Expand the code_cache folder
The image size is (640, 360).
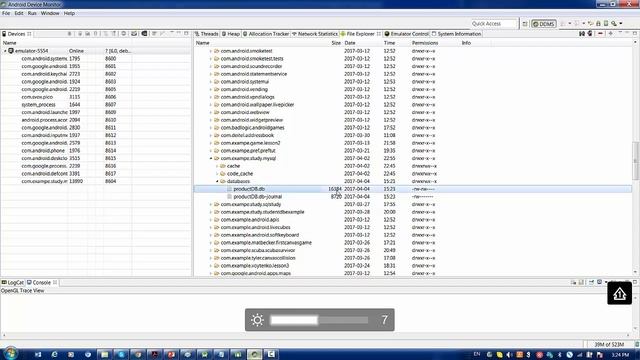(217, 174)
